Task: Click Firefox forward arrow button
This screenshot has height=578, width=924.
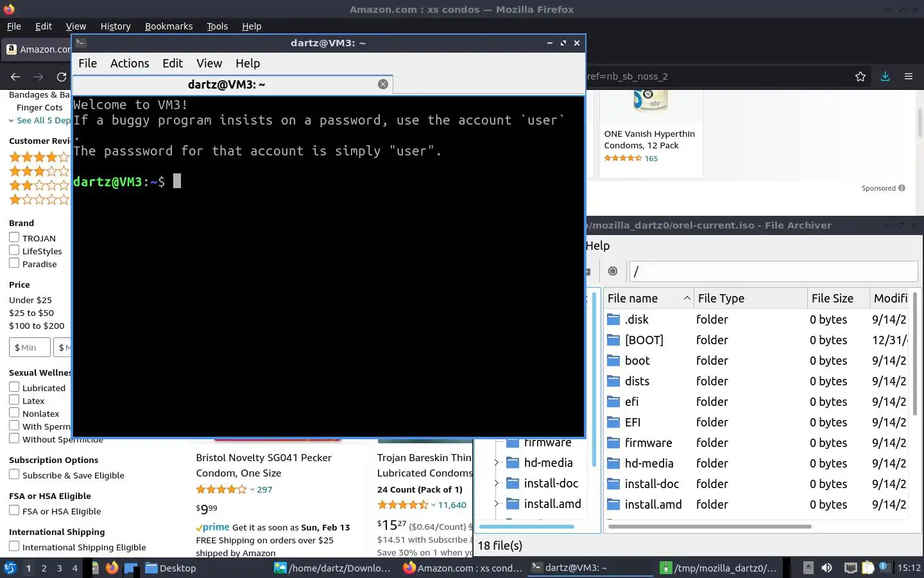Action: pos(38,76)
